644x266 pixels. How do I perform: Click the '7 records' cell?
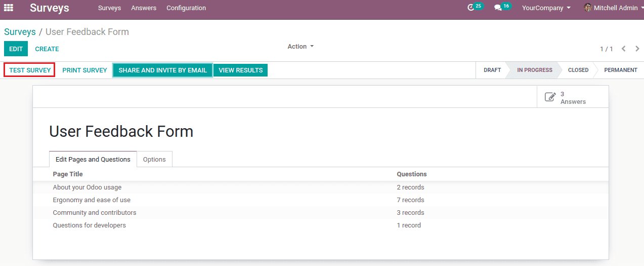tap(410, 200)
